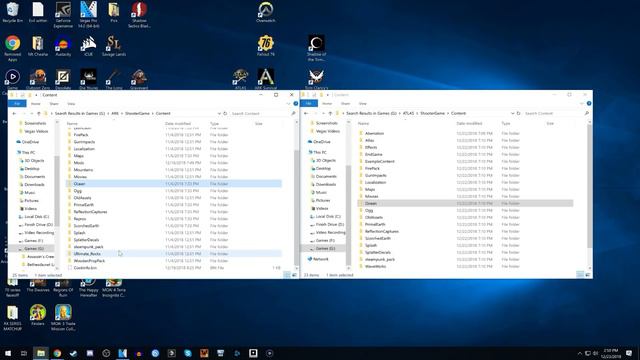This screenshot has width=640, height=360.
Task: Refresh the ARK Content folder view
Action: click(x=225, y=113)
